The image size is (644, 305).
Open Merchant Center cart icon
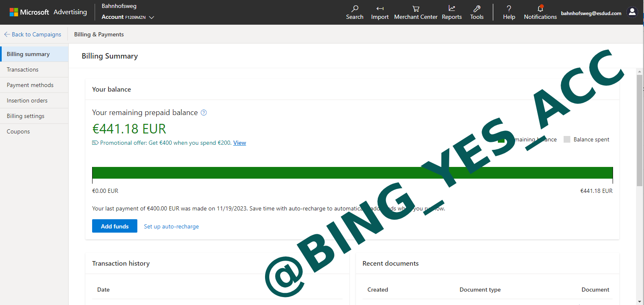click(415, 9)
